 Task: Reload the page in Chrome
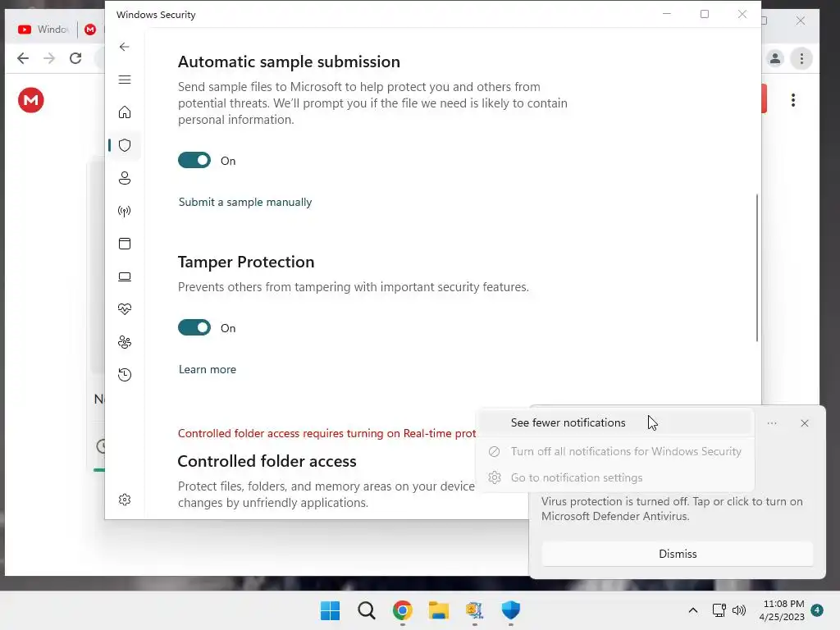coord(75,58)
